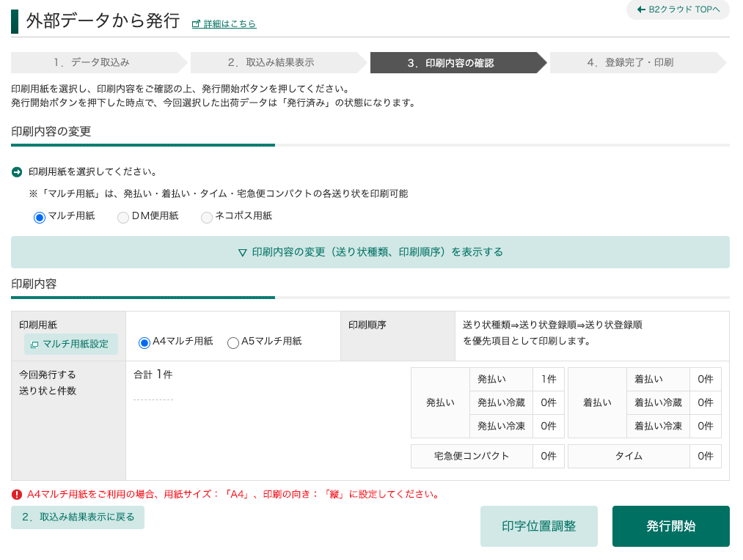
Task: Click the 0件 count beside 宅急便コンパクト
Action: pos(549,457)
